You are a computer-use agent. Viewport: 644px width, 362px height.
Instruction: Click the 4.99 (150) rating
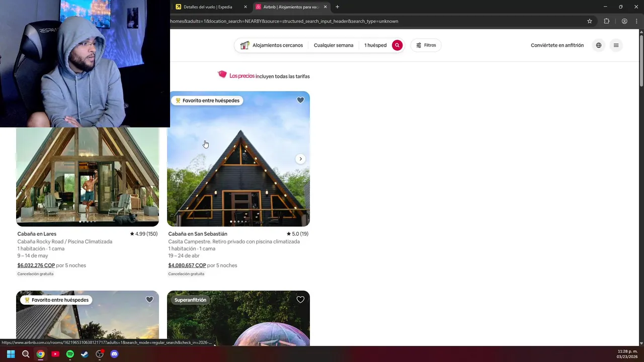pos(144,234)
